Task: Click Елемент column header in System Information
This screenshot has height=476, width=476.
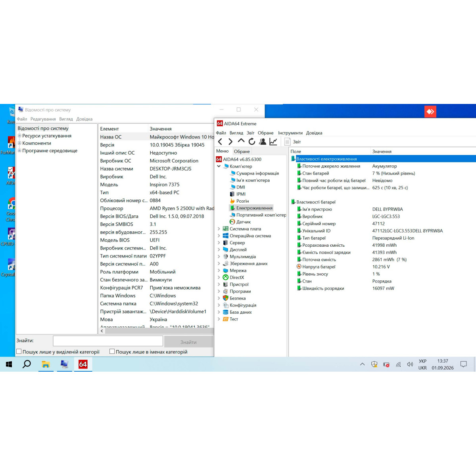Action: tap(123, 129)
